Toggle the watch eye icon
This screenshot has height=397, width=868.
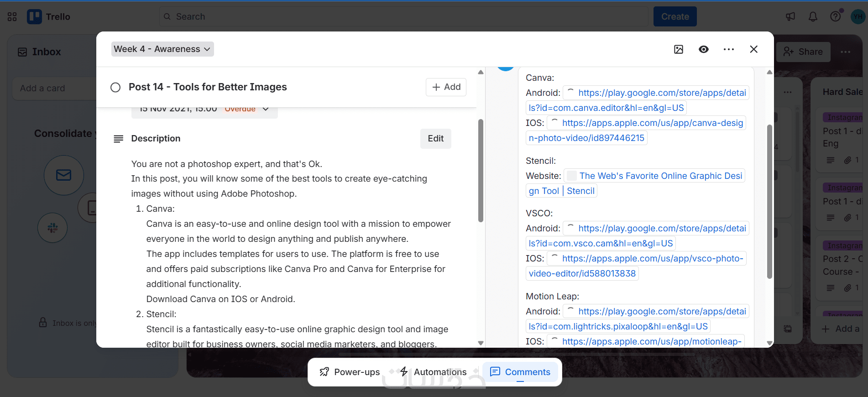(x=704, y=49)
